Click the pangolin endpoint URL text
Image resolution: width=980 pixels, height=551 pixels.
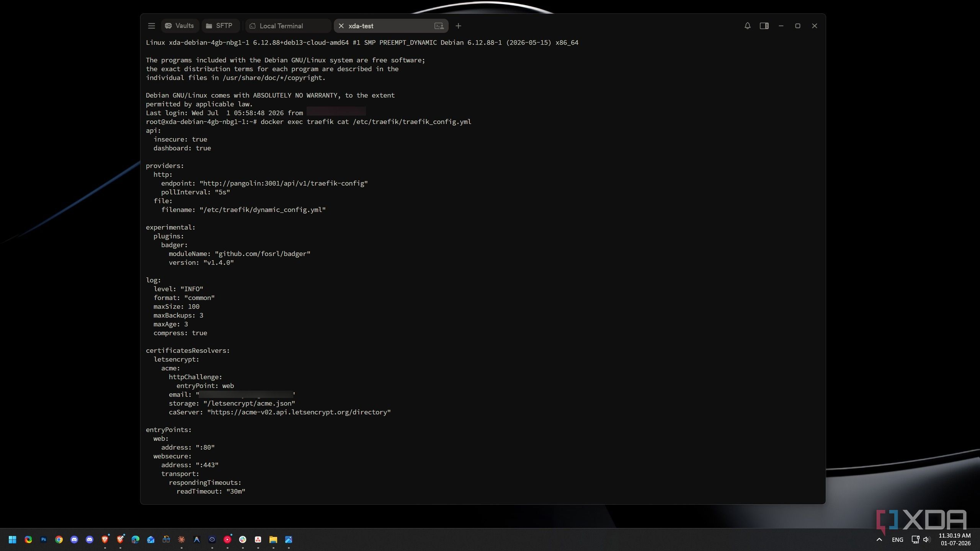coord(283,183)
